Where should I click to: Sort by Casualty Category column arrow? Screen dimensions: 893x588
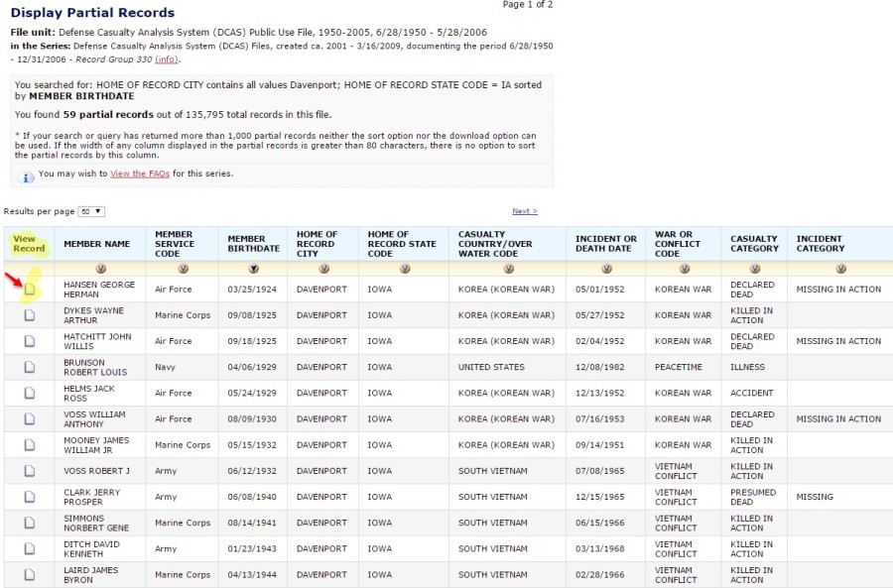pos(756,269)
